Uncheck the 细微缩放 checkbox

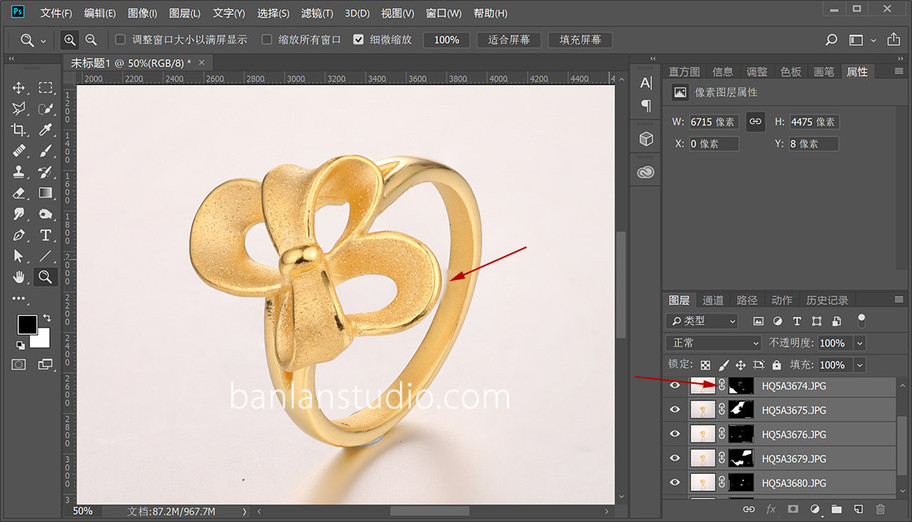pyautogui.click(x=358, y=40)
